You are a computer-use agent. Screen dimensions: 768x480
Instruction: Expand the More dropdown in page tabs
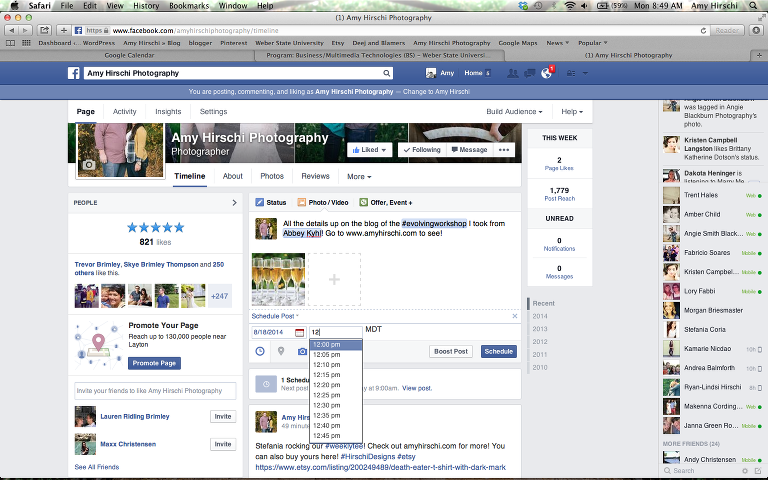click(x=359, y=177)
